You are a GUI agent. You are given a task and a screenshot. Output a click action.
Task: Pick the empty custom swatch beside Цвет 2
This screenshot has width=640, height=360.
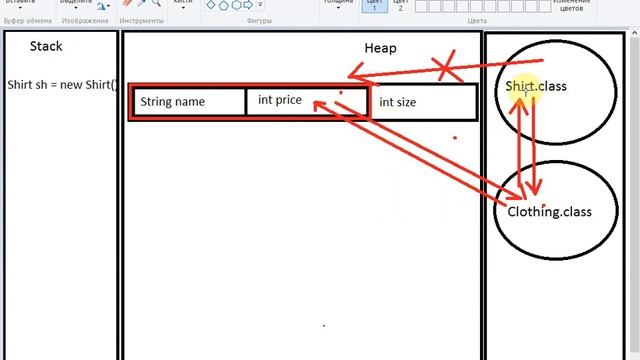421,6
